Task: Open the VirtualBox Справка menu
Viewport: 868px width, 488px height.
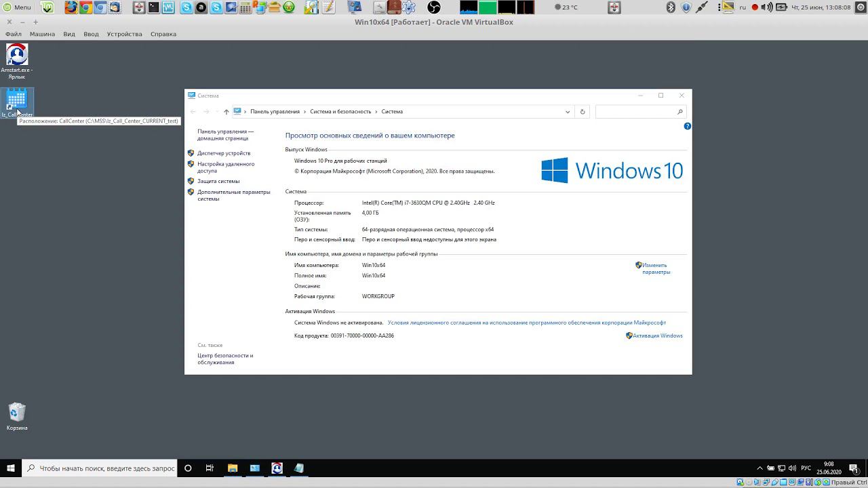Action: [x=163, y=34]
